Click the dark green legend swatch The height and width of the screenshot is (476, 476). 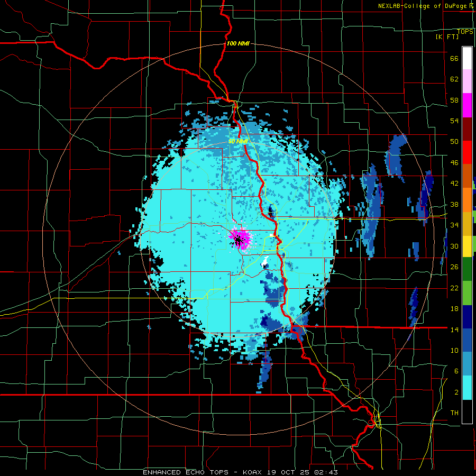click(467, 269)
